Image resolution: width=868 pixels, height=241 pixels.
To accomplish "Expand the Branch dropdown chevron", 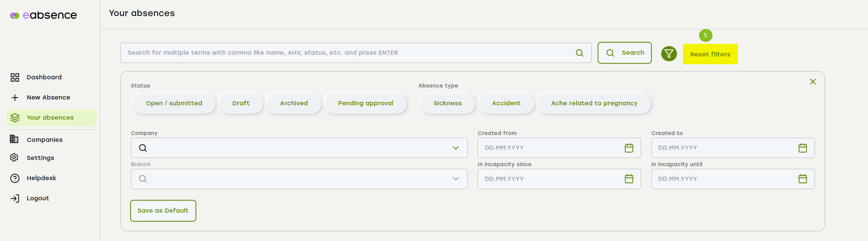I will (455, 179).
